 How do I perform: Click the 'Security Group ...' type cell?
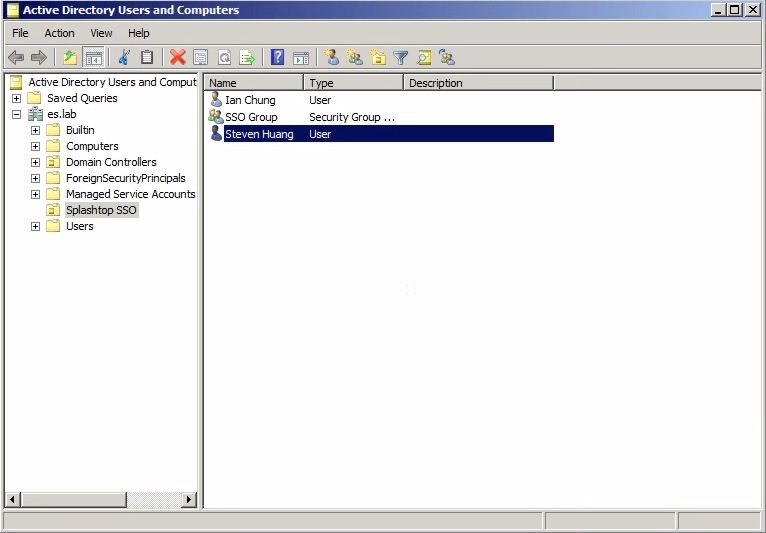pyautogui.click(x=352, y=117)
